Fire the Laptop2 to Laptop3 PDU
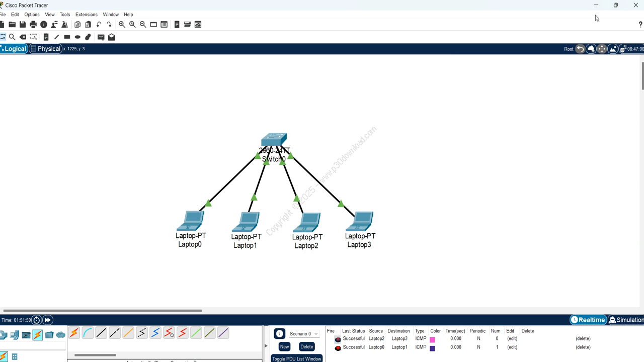Screen dimensions: 644x362 (x=338, y=339)
